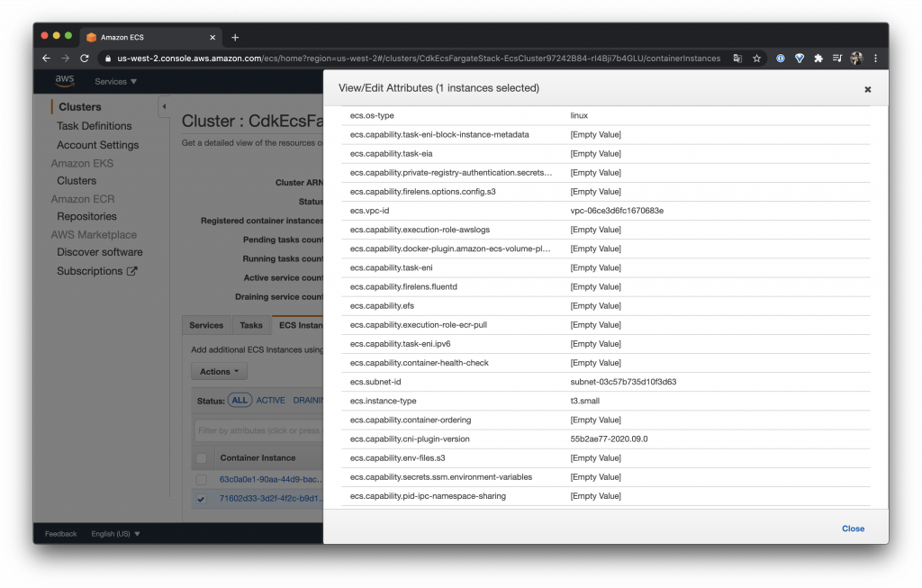Click the external link icon beside Subscriptions
The height and width of the screenshot is (588, 922).
coord(131,271)
